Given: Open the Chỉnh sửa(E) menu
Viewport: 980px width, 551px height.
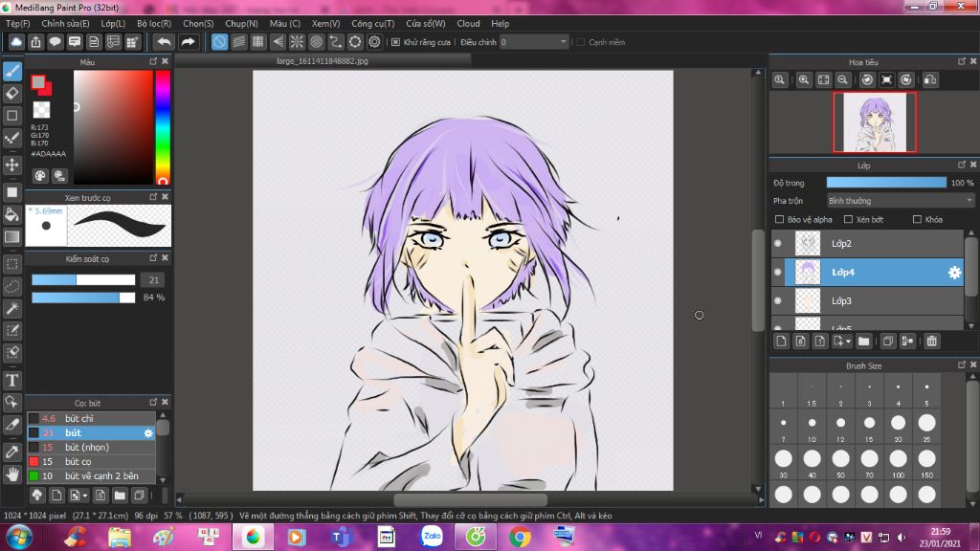Looking at the screenshot, I should click(65, 24).
